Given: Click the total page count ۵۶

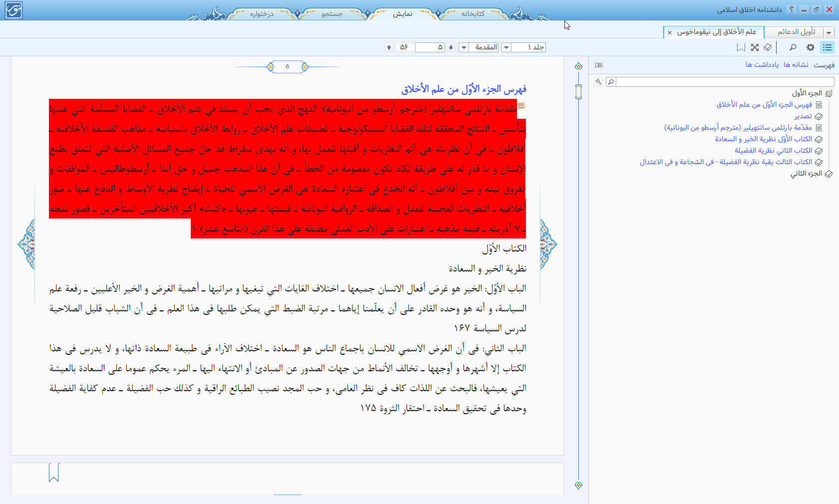Looking at the screenshot, I should (404, 47).
